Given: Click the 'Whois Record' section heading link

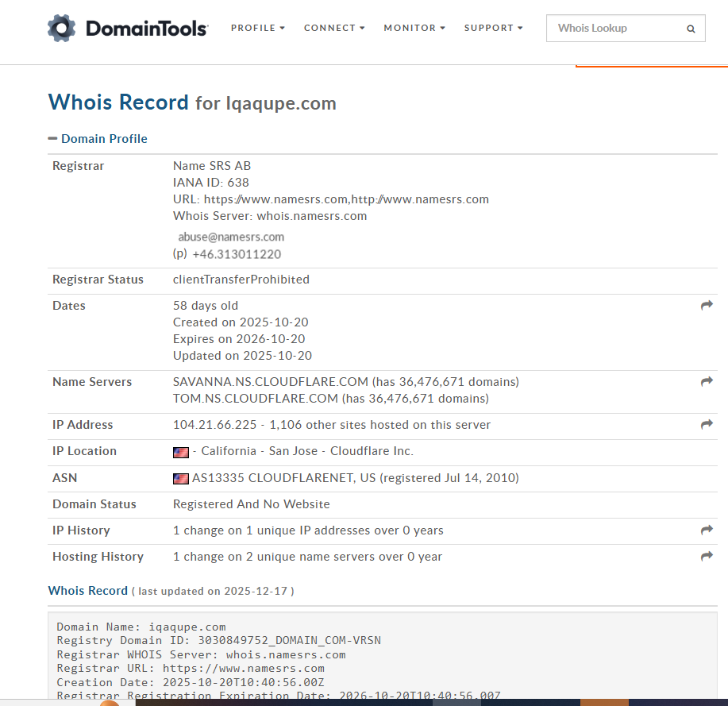Looking at the screenshot, I should click(x=88, y=591).
